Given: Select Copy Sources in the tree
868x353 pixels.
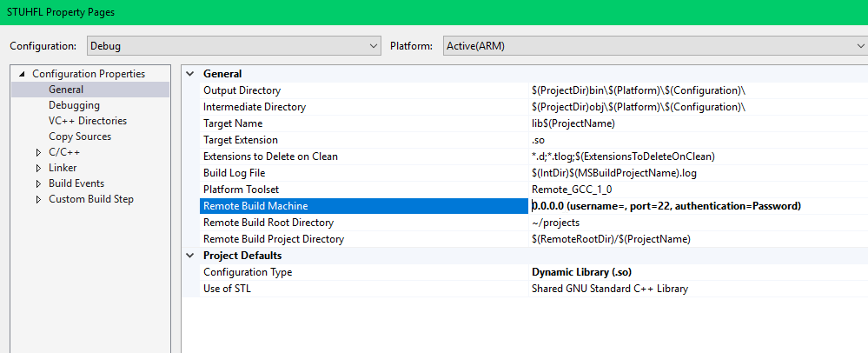Looking at the screenshot, I should pos(80,136).
